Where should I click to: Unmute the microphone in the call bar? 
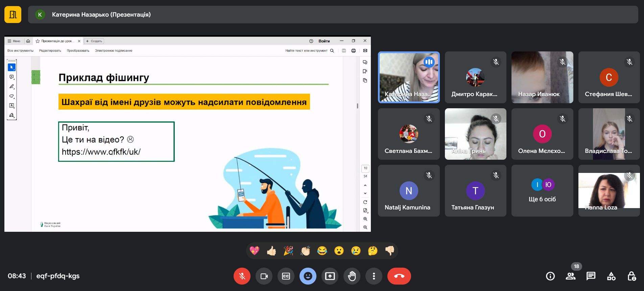242,276
